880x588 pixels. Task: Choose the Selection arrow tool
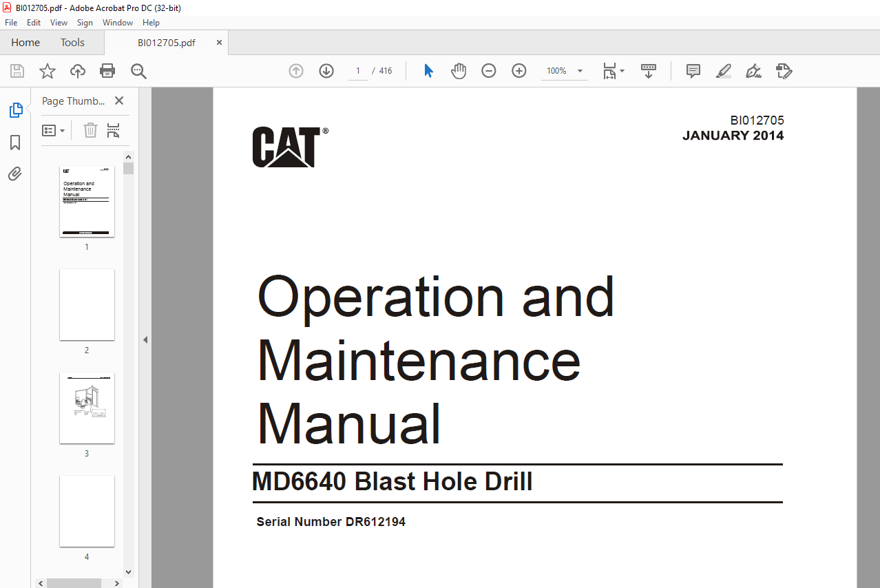coord(428,71)
